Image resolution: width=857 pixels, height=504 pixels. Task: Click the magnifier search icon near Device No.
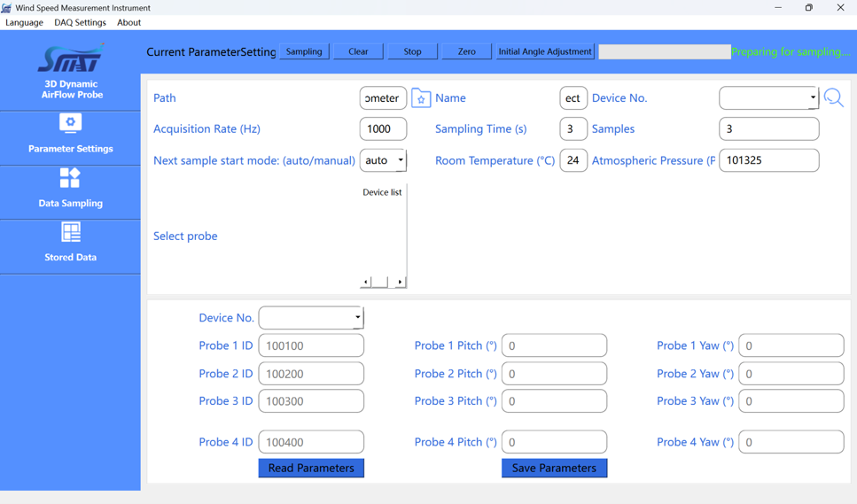click(833, 97)
